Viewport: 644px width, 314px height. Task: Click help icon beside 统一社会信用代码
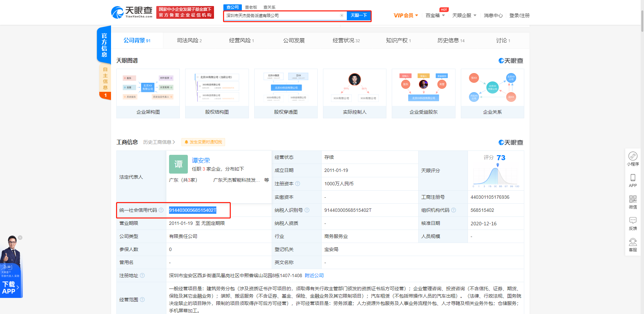tap(161, 210)
